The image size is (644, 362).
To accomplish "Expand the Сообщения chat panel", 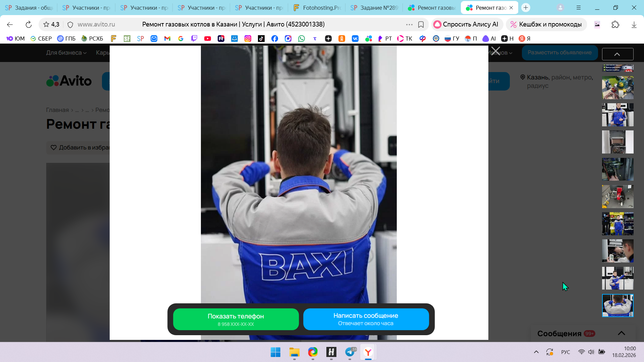I will (x=621, y=333).
